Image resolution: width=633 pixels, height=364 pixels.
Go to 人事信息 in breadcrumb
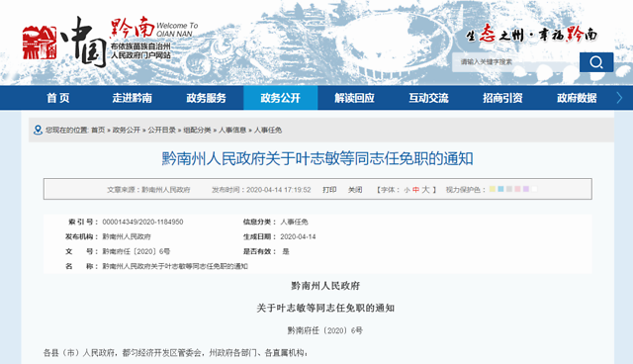[x=232, y=130]
